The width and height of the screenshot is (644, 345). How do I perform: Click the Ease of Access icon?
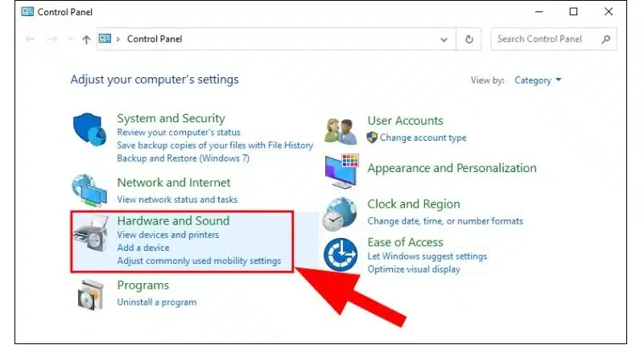(x=341, y=256)
